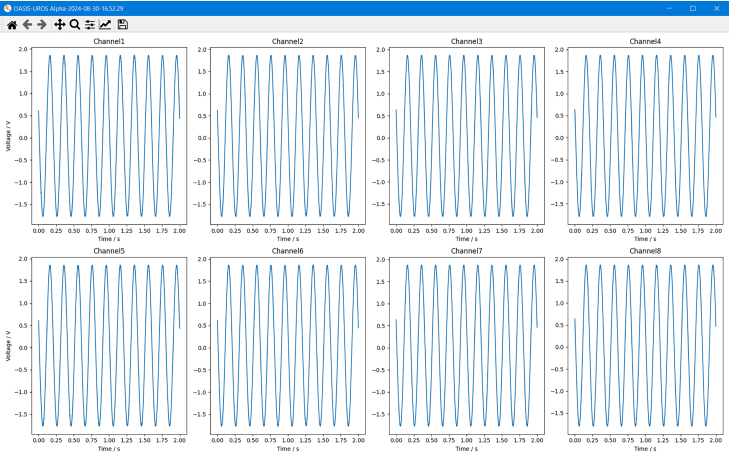This screenshot has height=459, width=729.
Task: Open the Configure subplots dialog
Action: pyautogui.click(x=90, y=25)
